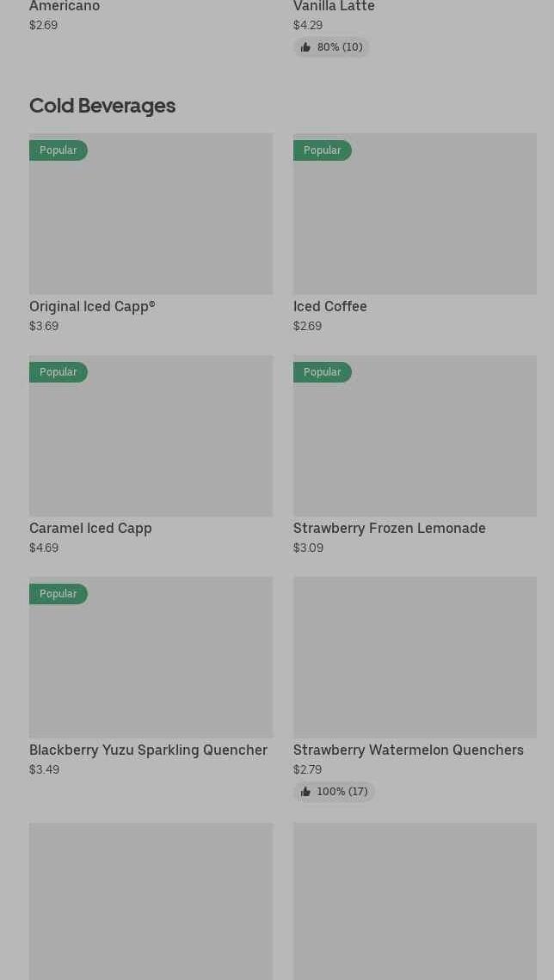Click the Cold Beverages section heading
This screenshot has width=554, height=980.
point(102,106)
